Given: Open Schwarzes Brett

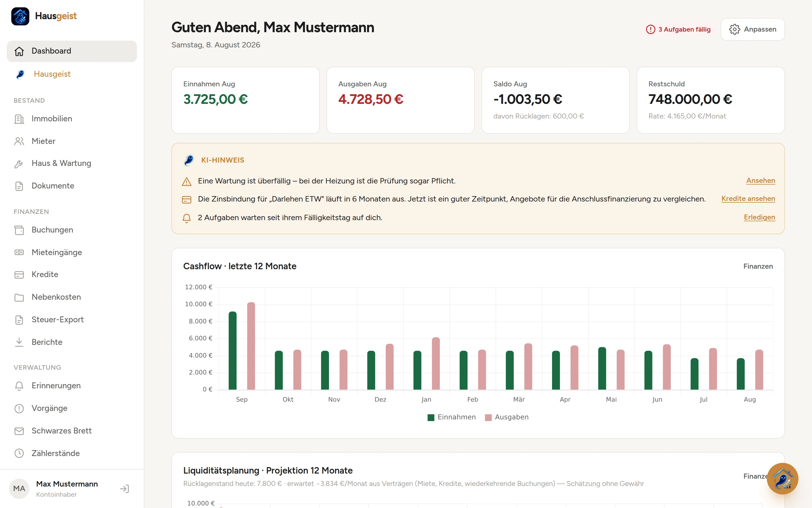Looking at the screenshot, I should (x=72, y=431).
